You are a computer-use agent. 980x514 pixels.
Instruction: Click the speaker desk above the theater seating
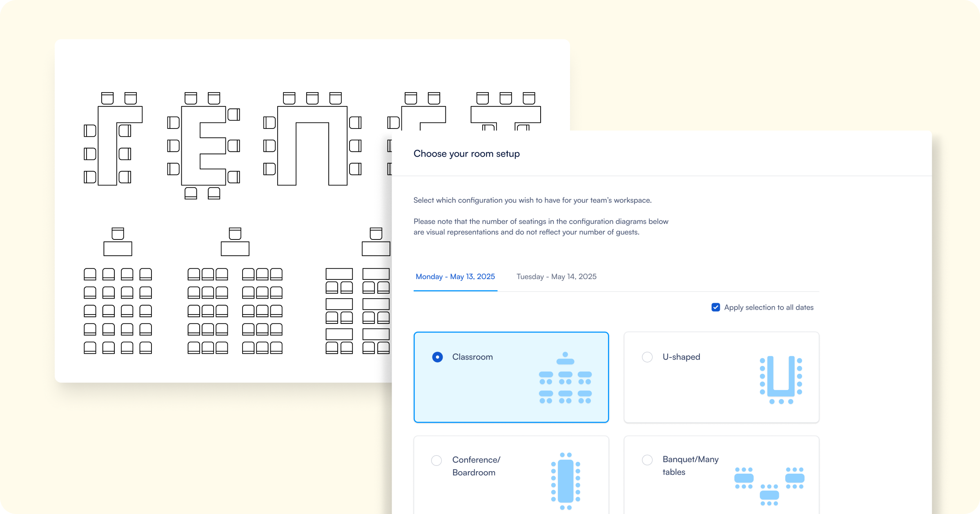click(118, 248)
